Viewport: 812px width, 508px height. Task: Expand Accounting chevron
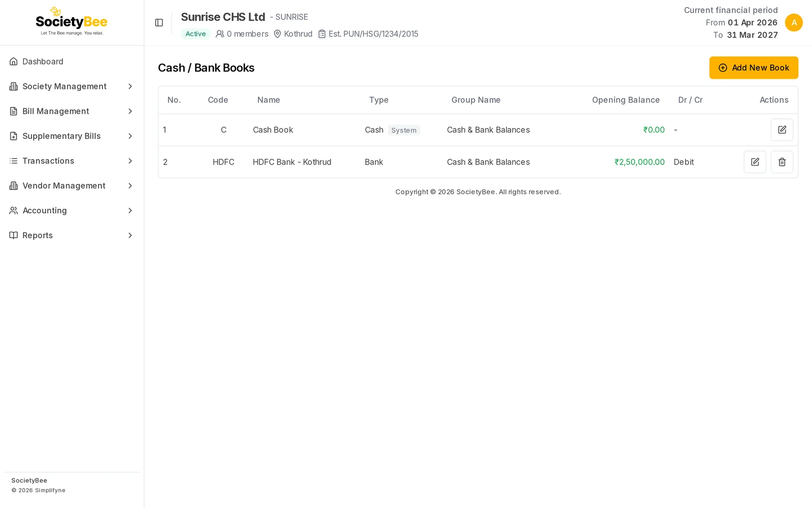(130, 210)
